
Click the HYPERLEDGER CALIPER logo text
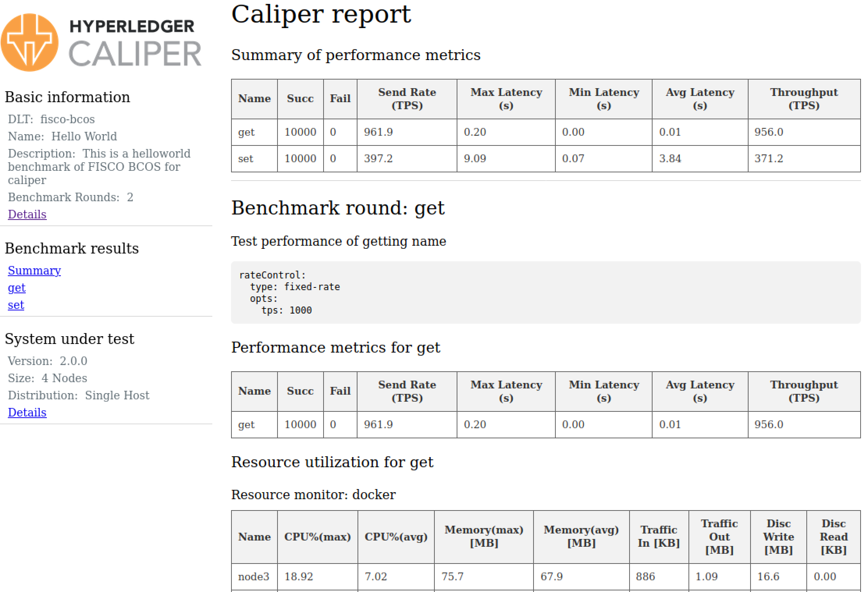tap(134, 44)
